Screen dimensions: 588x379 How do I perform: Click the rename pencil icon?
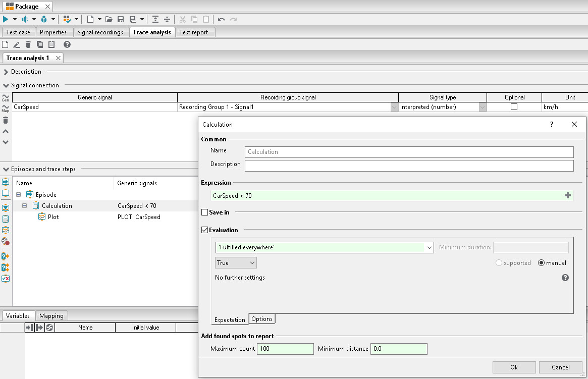tap(17, 44)
